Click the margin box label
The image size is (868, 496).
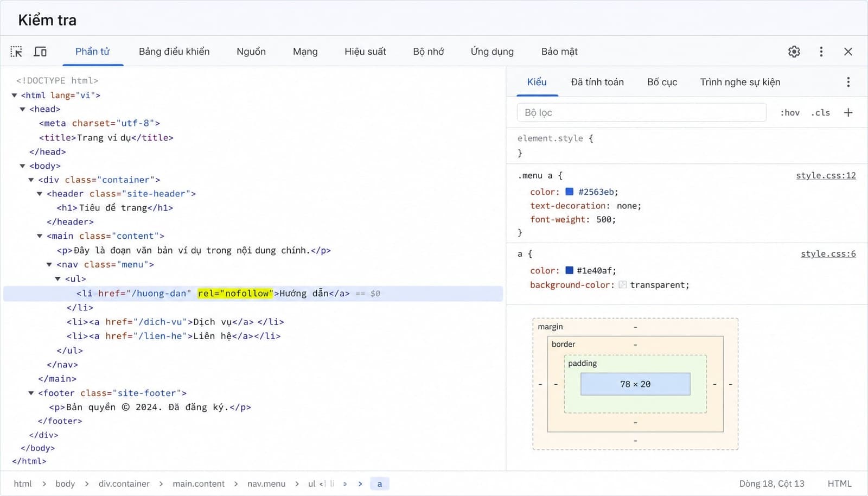(x=550, y=327)
